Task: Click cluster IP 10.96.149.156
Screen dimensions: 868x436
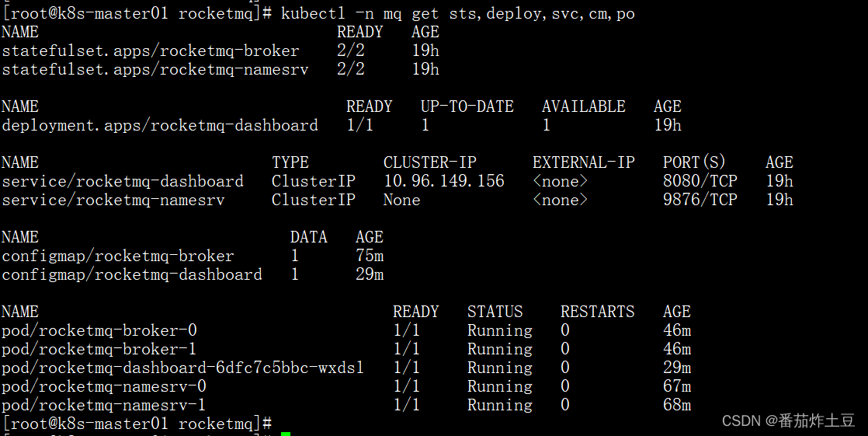Action: pyautogui.click(x=444, y=181)
